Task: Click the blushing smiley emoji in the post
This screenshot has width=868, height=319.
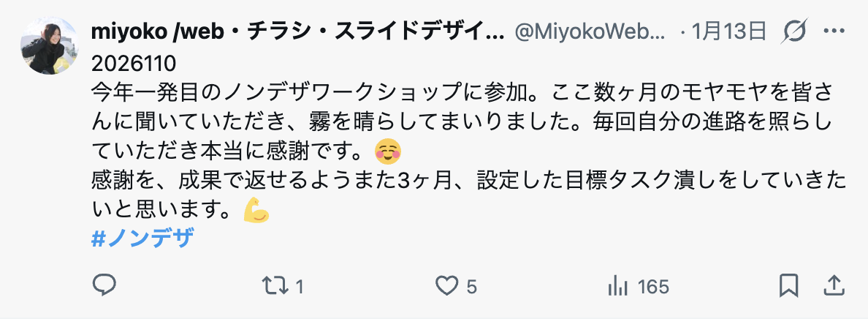Action: coord(388,151)
